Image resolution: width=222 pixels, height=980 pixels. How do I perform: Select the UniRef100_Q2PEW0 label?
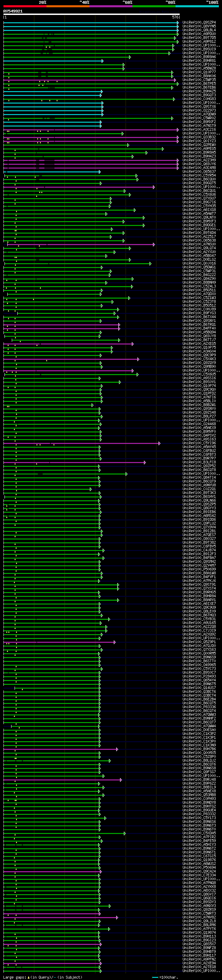[x=199, y=145]
